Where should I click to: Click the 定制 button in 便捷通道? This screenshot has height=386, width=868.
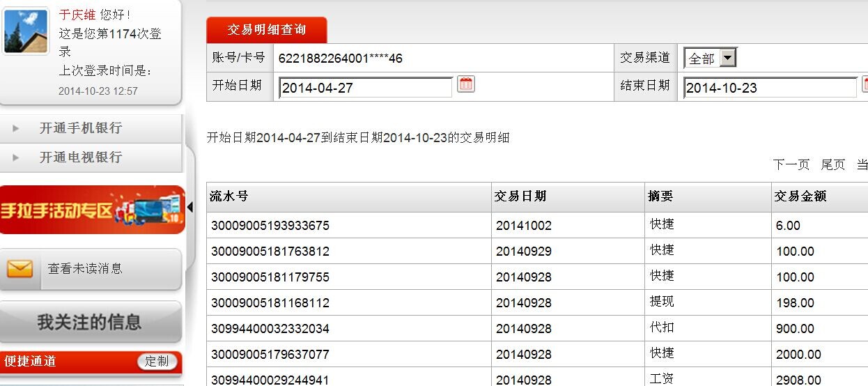[x=157, y=361]
